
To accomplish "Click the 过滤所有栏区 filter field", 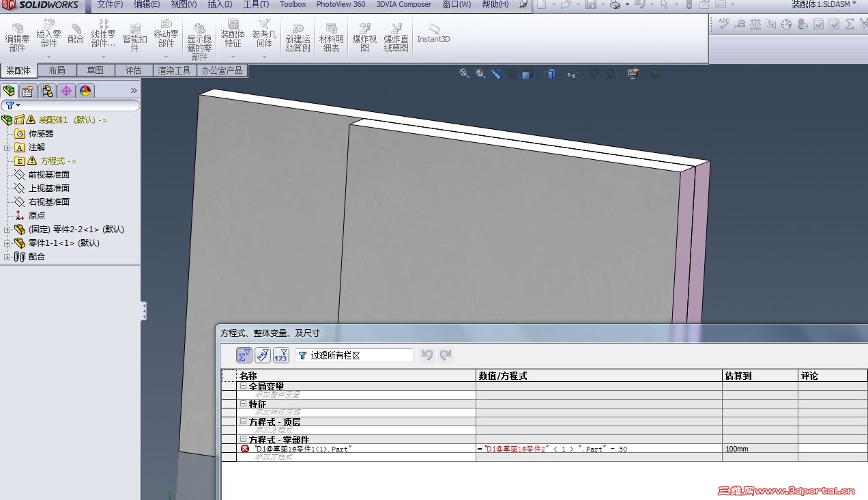I will click(x=354, y=355).
